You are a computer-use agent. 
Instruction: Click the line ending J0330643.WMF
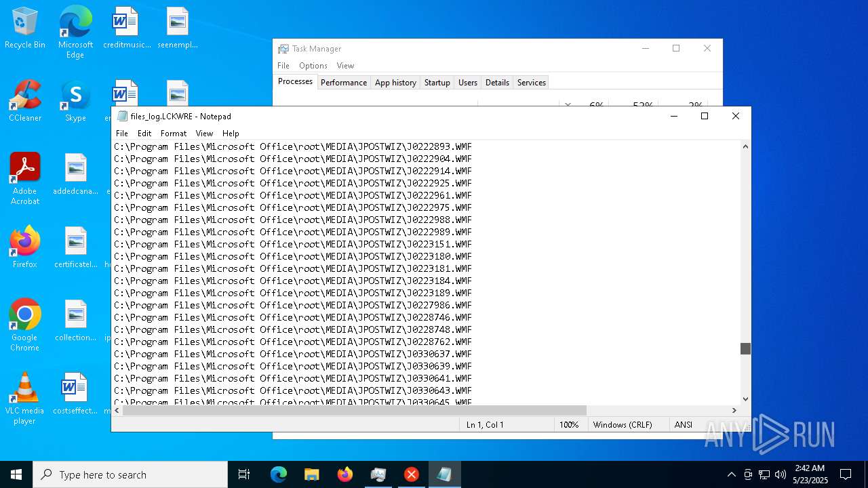(x=293, y=390)
